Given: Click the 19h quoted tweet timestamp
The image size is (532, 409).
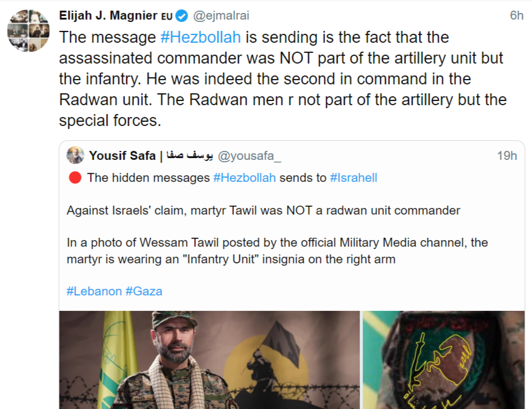Looking at the screenshot, I should click(x=507, y=156).
